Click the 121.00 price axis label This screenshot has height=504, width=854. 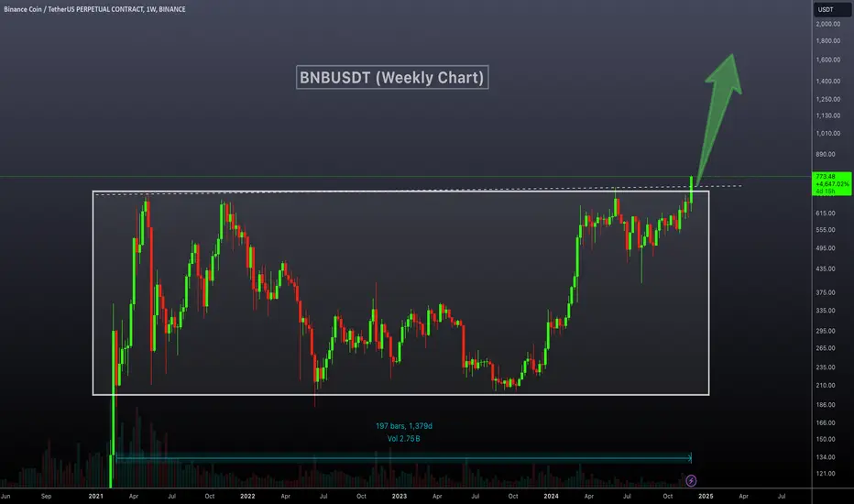coord(826,474)
